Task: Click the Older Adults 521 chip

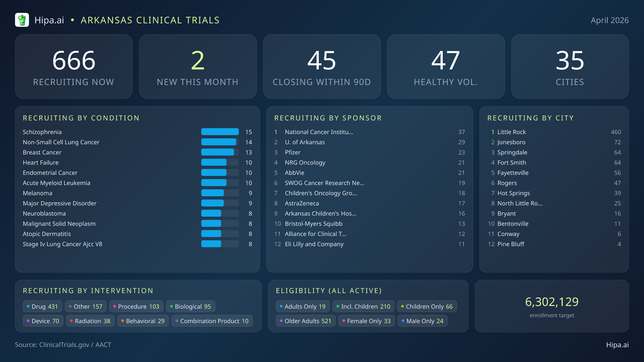Action: (306, 321)
